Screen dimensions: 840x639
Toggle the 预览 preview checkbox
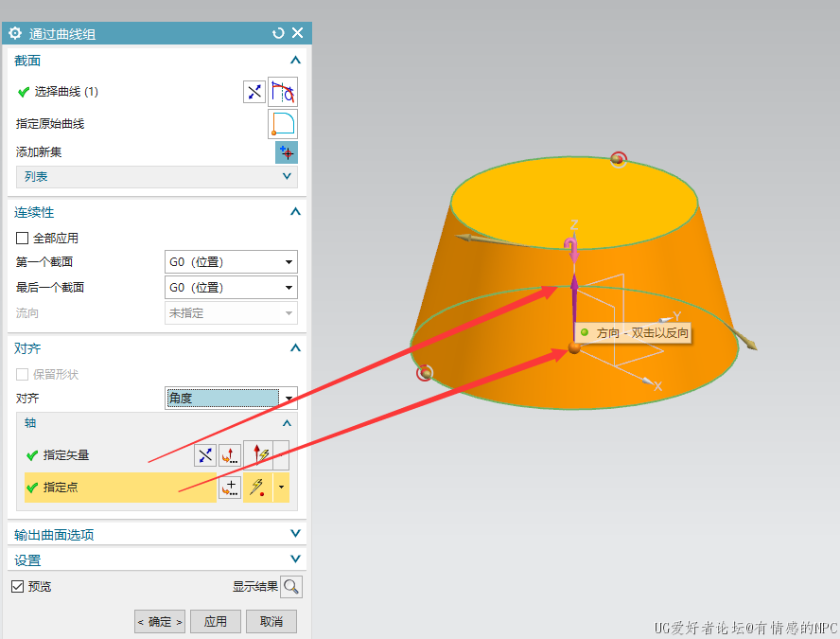18,587
